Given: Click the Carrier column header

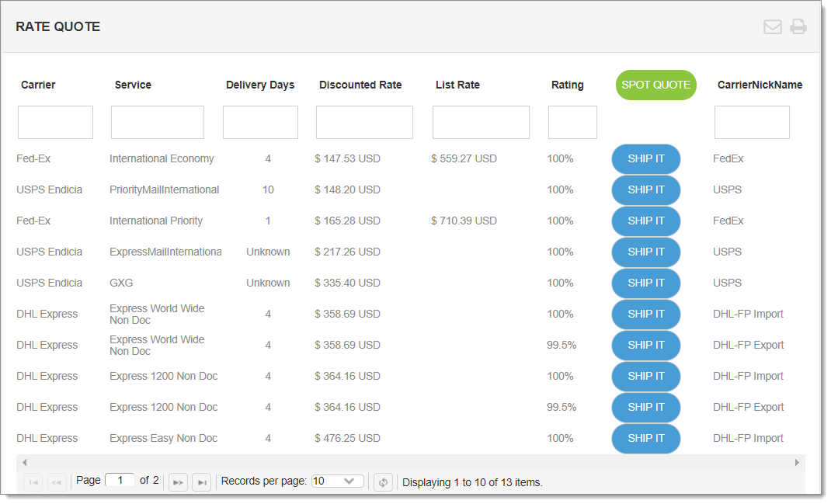Looking at the screenshot, I should coord(38,85).
